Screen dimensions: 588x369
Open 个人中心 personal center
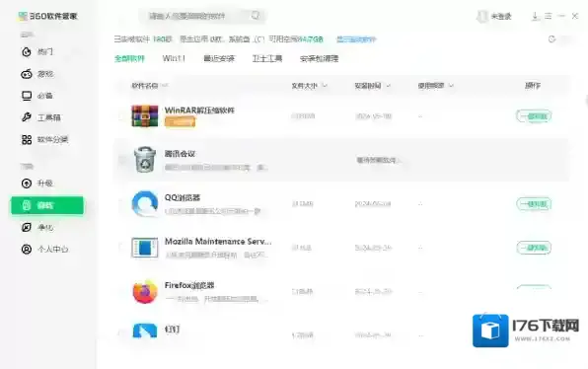[44, 249]
